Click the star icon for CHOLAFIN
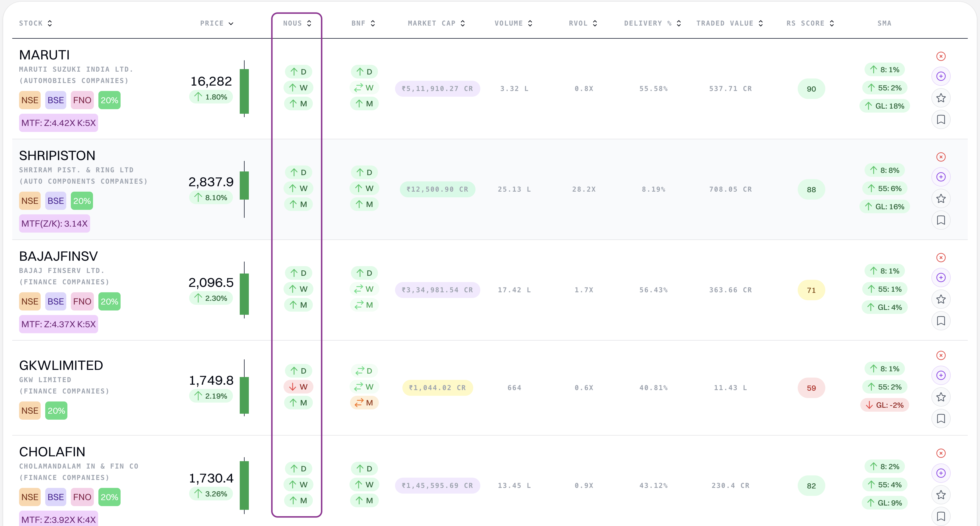Image resolution: width=980 pixels, height=526 pixels. tap(940, 495)
